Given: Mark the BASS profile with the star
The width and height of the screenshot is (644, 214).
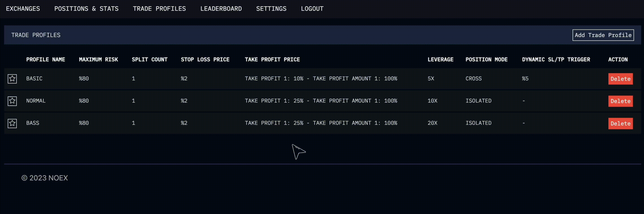Looking at the screenshot, I should click(12, 124).
